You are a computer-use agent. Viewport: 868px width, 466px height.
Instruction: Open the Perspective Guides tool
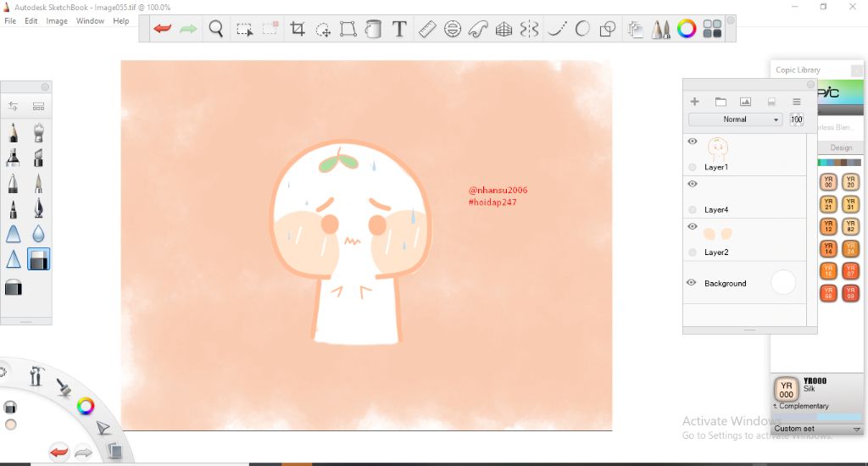504,29
